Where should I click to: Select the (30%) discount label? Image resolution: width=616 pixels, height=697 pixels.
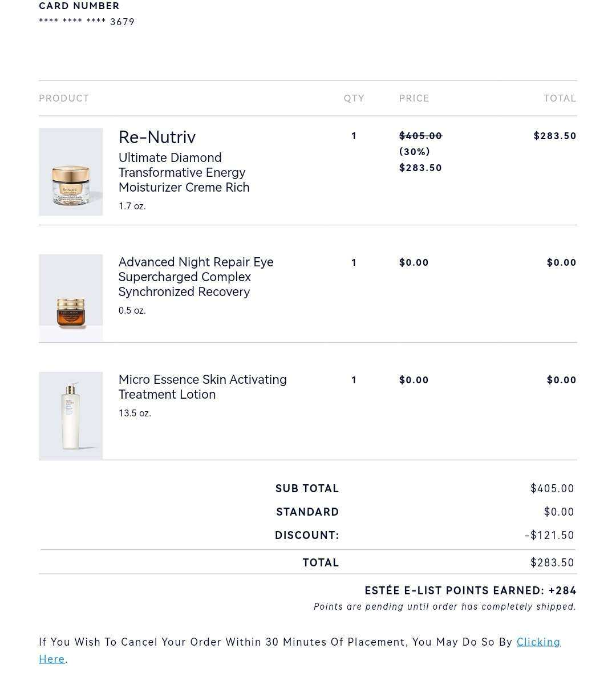(x=415, y=152)
